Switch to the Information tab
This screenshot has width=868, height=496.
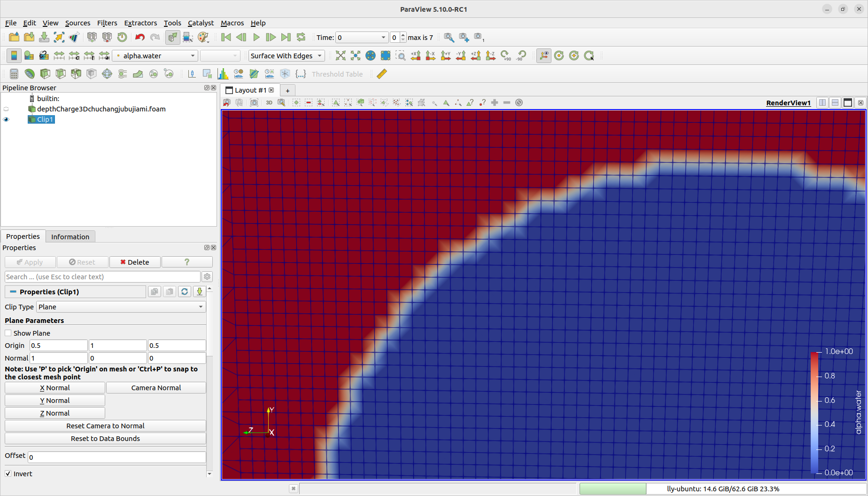click(70, 236)
